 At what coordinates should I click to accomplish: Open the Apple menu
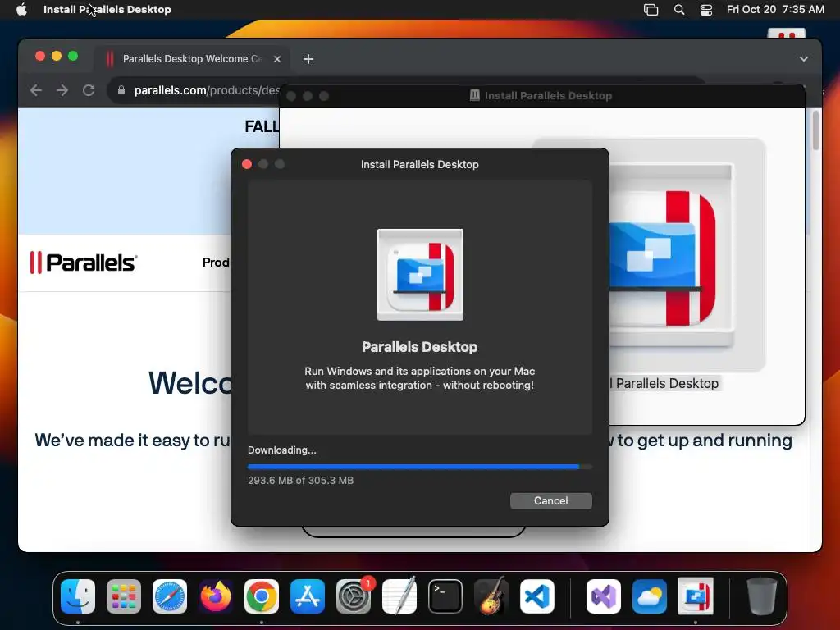21,9
